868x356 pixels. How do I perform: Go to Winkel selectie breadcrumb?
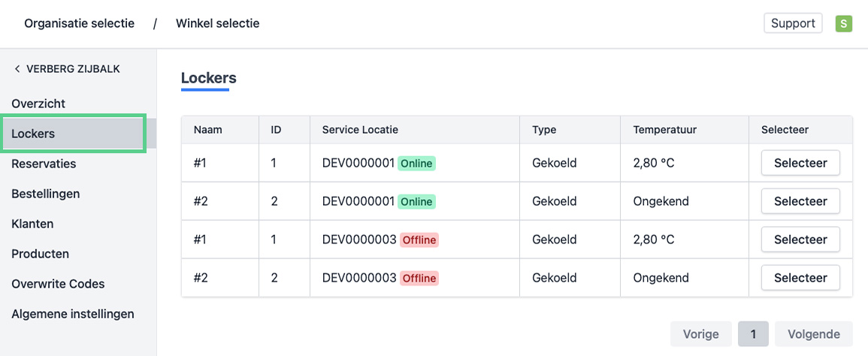pos(217,23)
